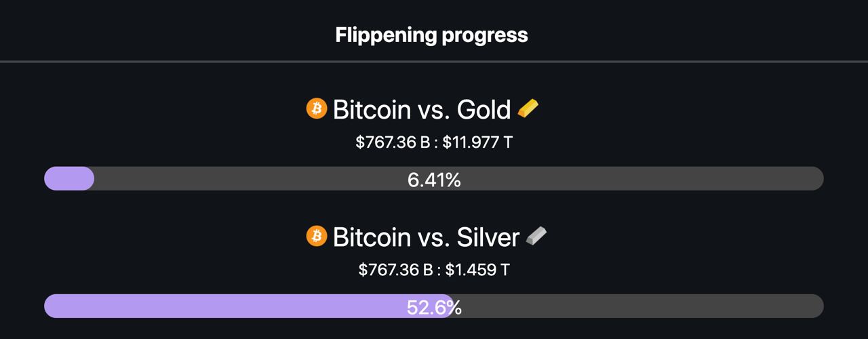Click the Bitcoin icon beside Bitcoin vs. Gold
This screenshot has height=339, width=868.
tap(317, 108)
